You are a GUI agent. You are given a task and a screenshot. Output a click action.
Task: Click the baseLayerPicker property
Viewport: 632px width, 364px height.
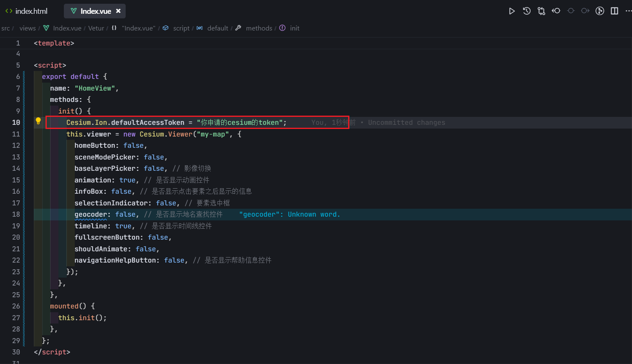click(105, 169)
